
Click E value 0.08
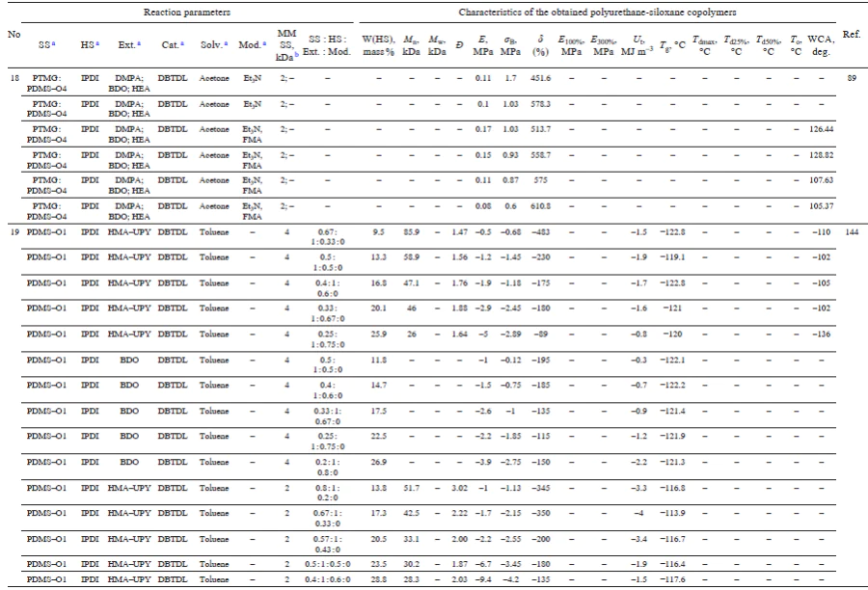[483, 206]
